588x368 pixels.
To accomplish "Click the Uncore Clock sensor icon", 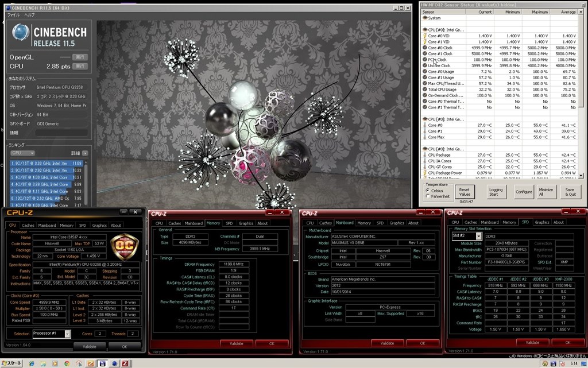I will pyautogui.click(x=425, y=65).
